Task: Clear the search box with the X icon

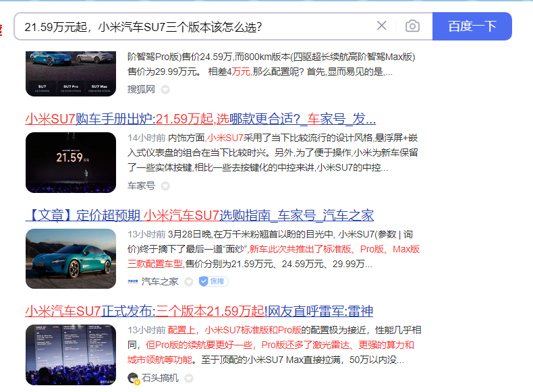Action: [381, 26]
